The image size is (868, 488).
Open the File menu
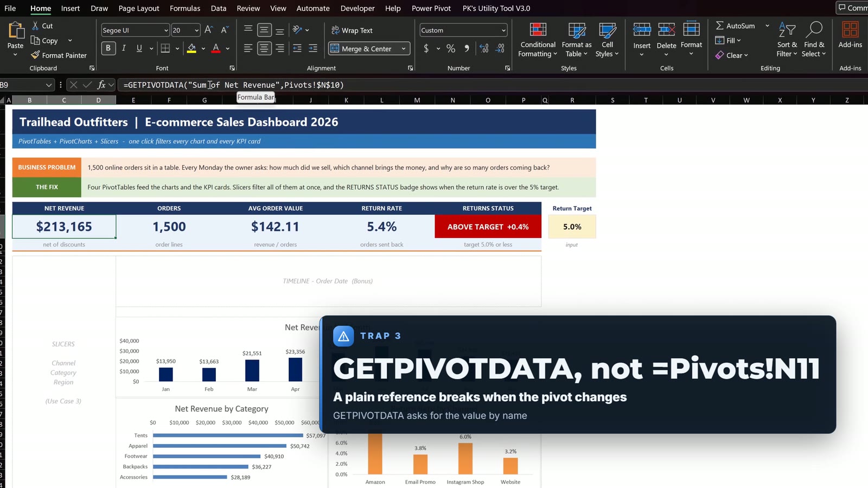pos(10,8)
